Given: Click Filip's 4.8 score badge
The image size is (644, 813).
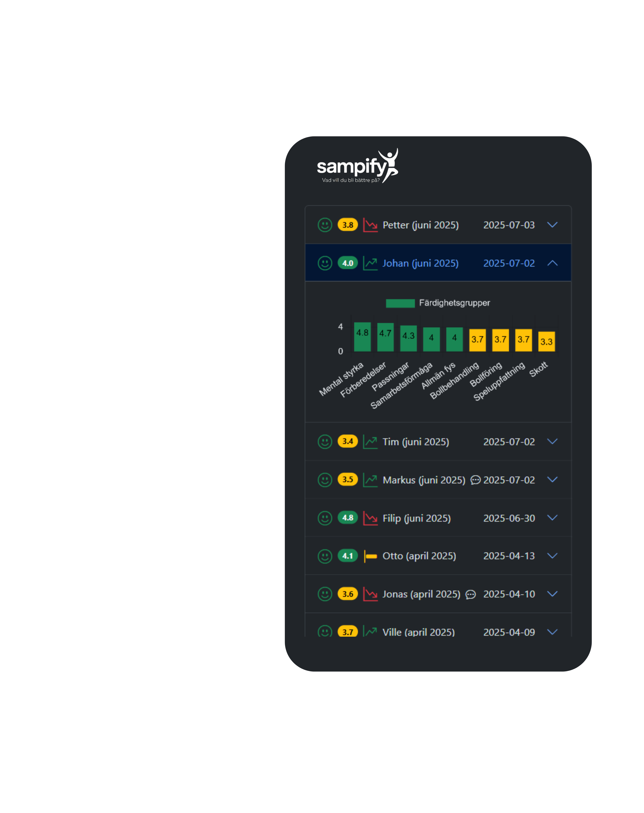Looking at the screenshot, I should point(348,517).
